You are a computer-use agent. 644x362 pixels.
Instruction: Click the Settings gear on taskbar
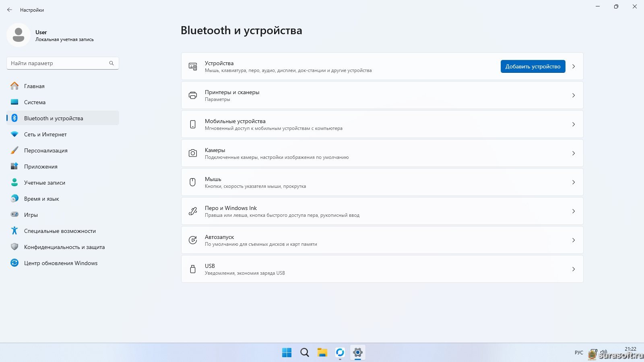[358, 353]
